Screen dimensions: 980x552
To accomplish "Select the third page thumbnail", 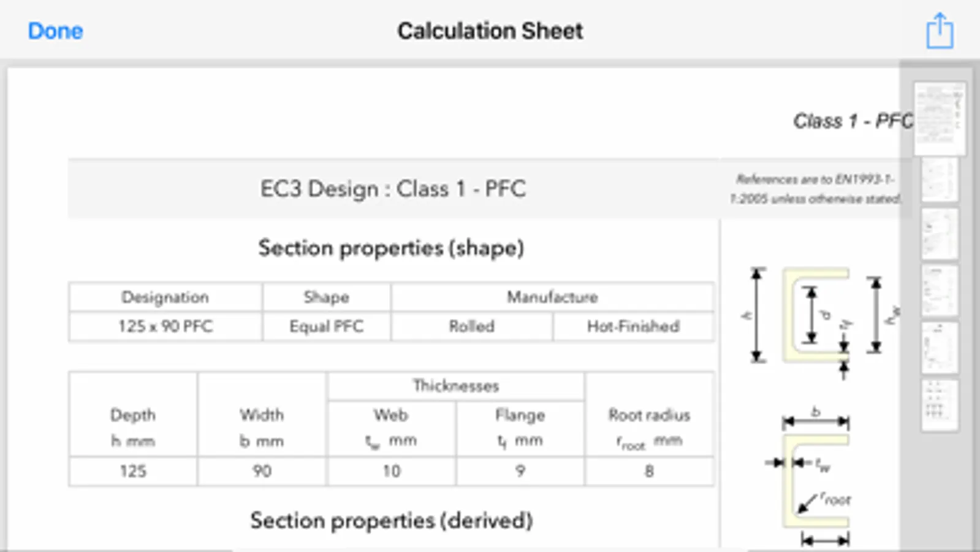I will [x=939, y=233].
